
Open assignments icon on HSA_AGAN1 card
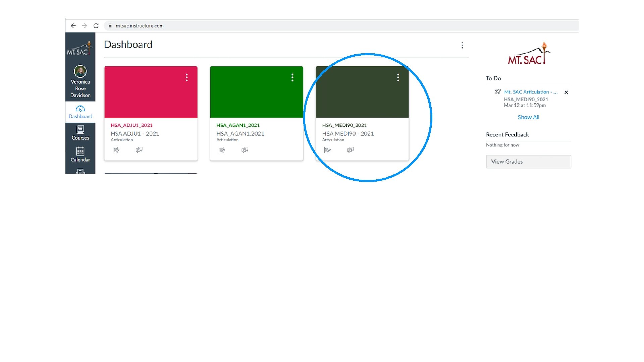[222, 150]
